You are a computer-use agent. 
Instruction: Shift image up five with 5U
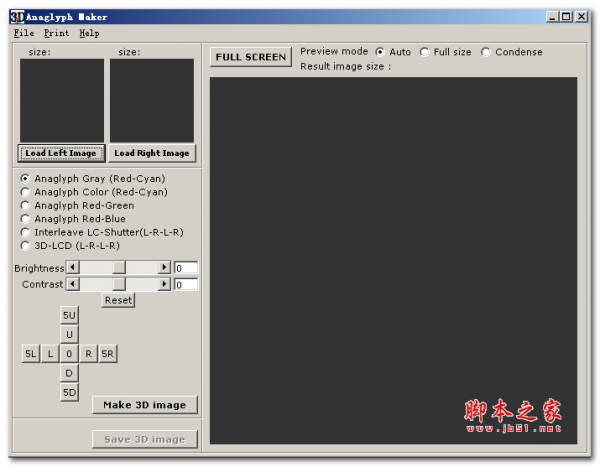[x=69, y=315]
